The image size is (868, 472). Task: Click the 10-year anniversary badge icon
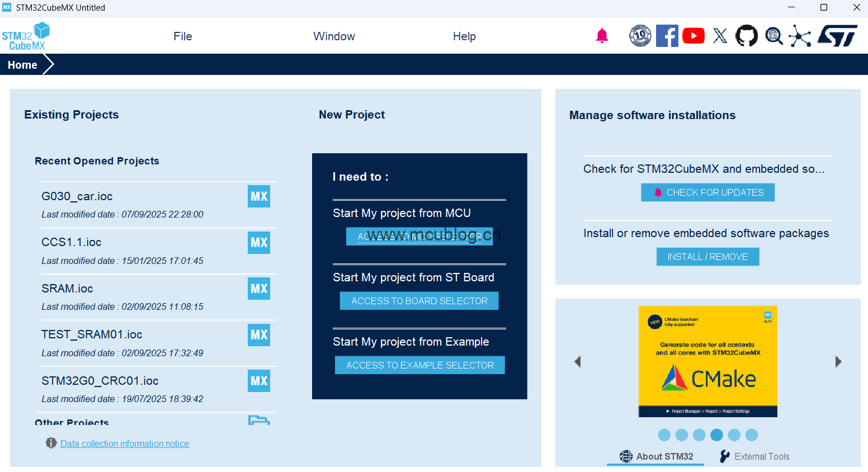[640, 36]
